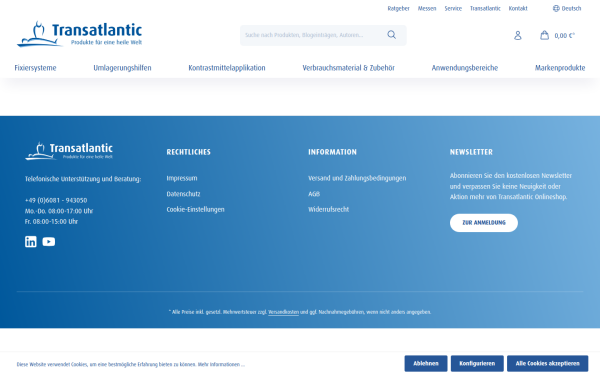
Task: Click the Transatlantic footer logo
Action: pyautogui.click(x=69, y=151)
